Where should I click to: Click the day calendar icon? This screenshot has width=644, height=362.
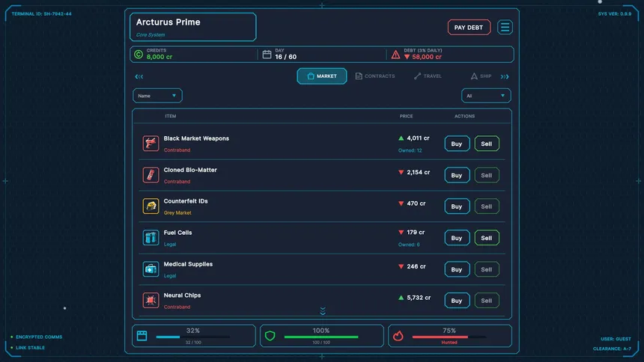267,54
